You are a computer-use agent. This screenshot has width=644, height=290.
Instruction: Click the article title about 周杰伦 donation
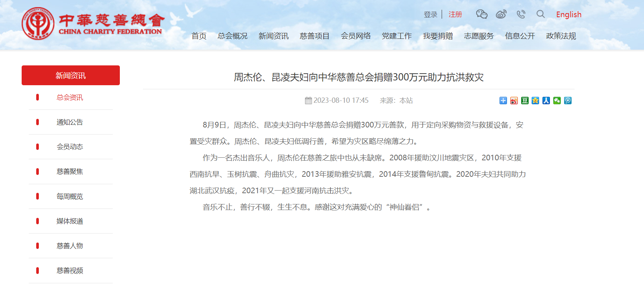coord(359,77)
